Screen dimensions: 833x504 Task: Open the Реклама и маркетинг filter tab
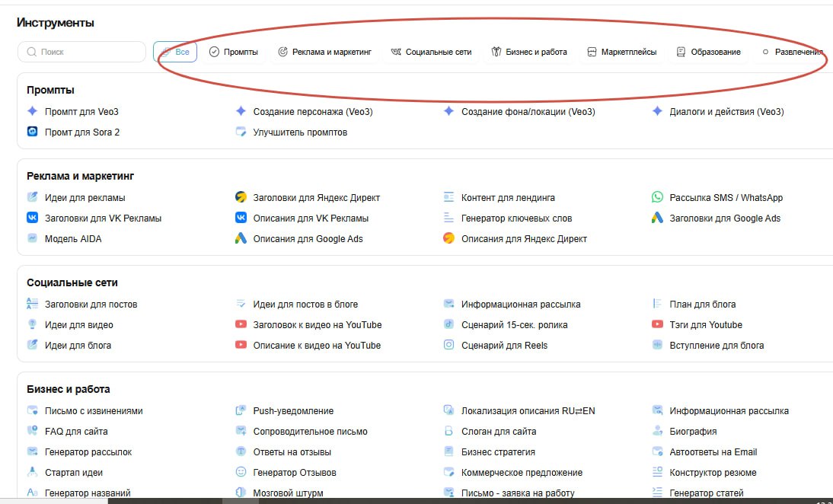324,52
